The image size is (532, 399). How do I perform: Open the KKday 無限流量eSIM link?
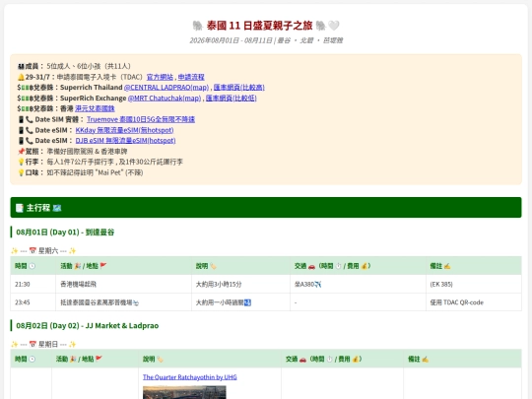tap(124, 130)
